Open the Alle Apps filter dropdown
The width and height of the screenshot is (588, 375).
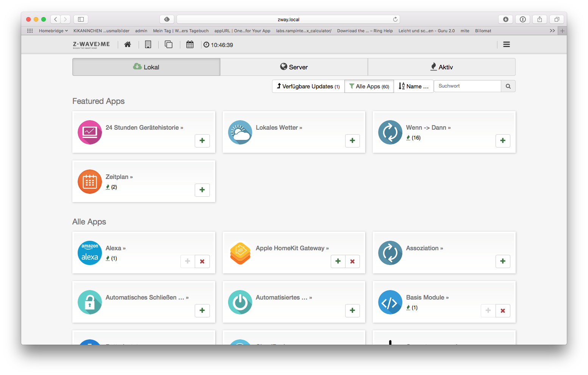369,86
